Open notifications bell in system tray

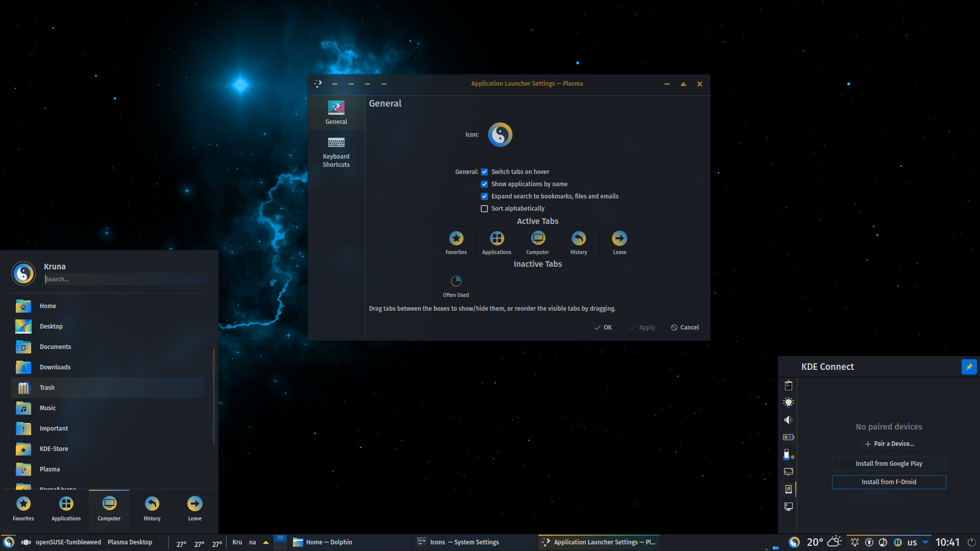[x=855, y=542]
